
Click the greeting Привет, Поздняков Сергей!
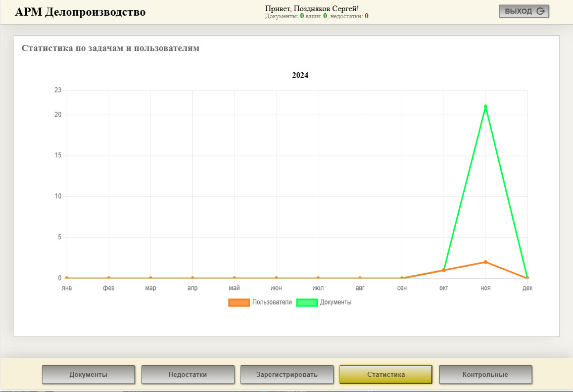(312, 9)
